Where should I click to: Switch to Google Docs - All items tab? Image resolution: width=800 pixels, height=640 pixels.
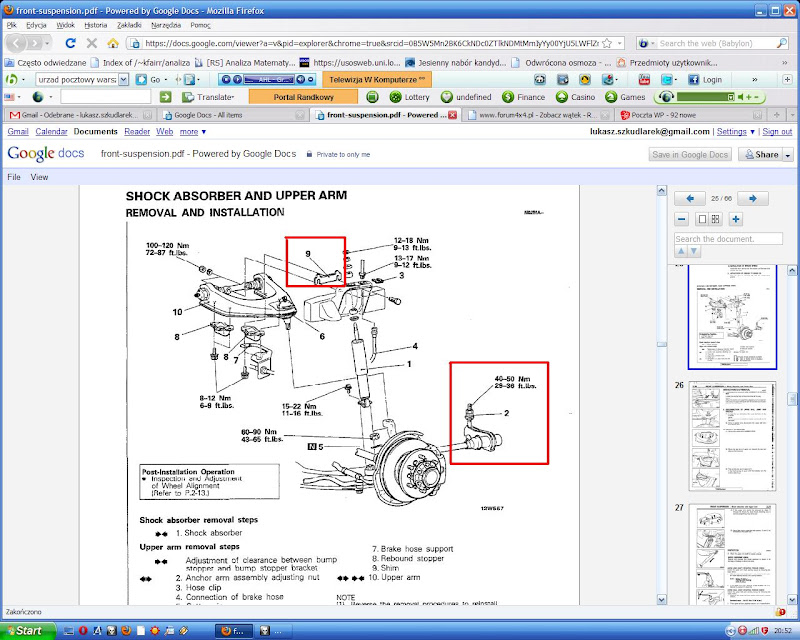(232, 115)
